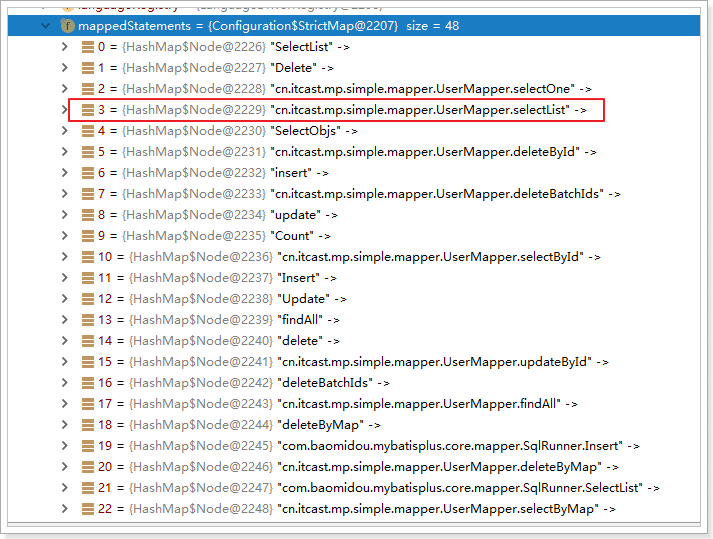Viewport: 713px width, 539px height.
Task: Click the entry icon for index 22 selectByMap
Action: 88,509
